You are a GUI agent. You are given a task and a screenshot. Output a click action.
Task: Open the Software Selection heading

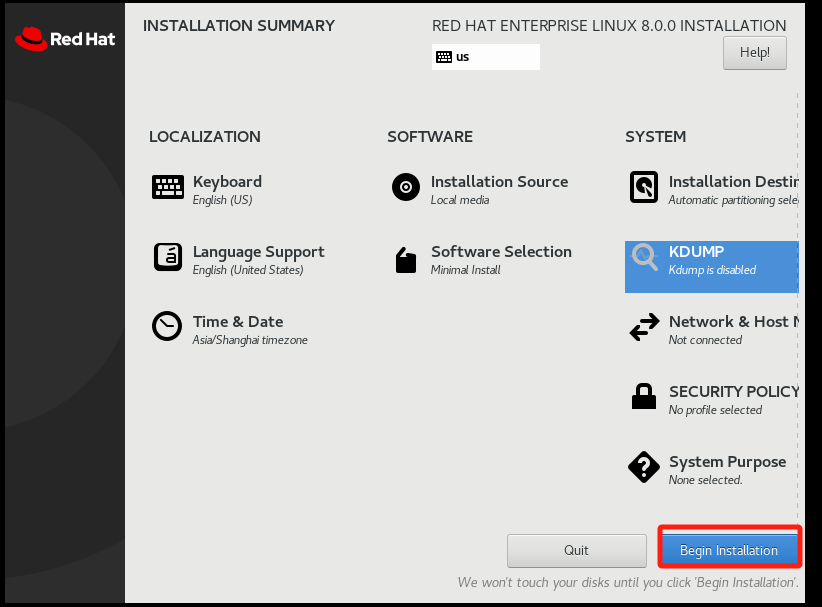[x=501, y=252]
